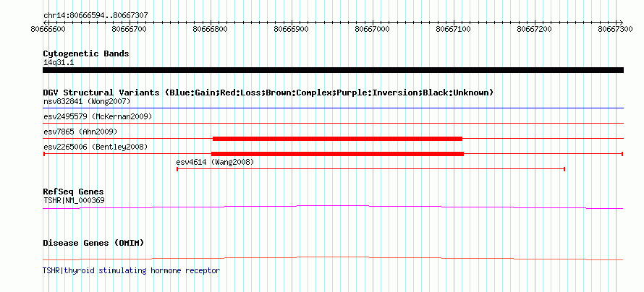Click the chr14:80666594..80667307 region label
The image size is (644, 292).
pos(96,16)
